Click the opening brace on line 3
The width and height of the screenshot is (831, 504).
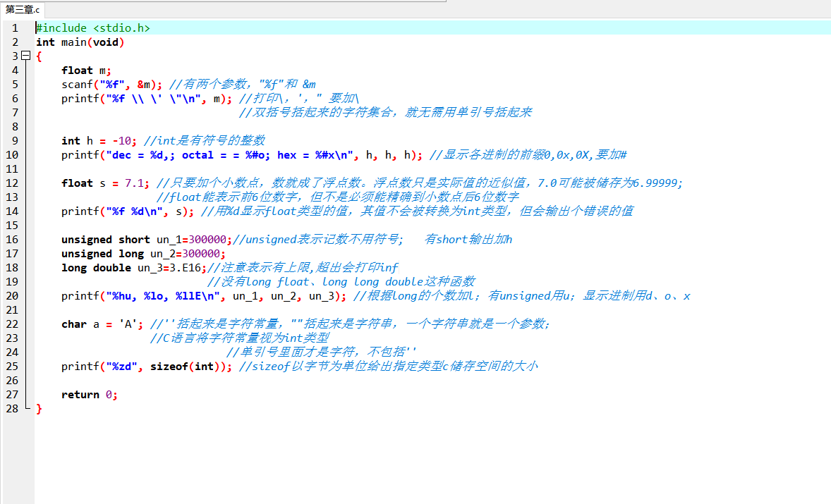pos(39,56)
